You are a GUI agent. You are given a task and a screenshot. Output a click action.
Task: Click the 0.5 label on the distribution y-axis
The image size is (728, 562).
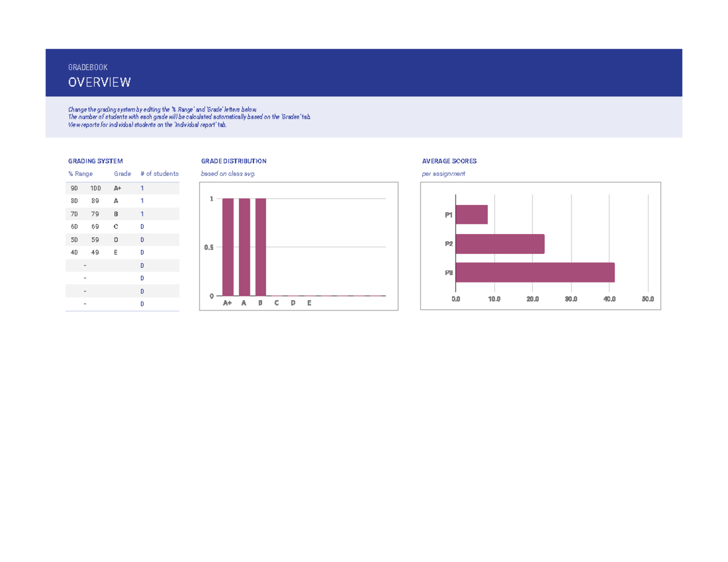pos(208,247)
